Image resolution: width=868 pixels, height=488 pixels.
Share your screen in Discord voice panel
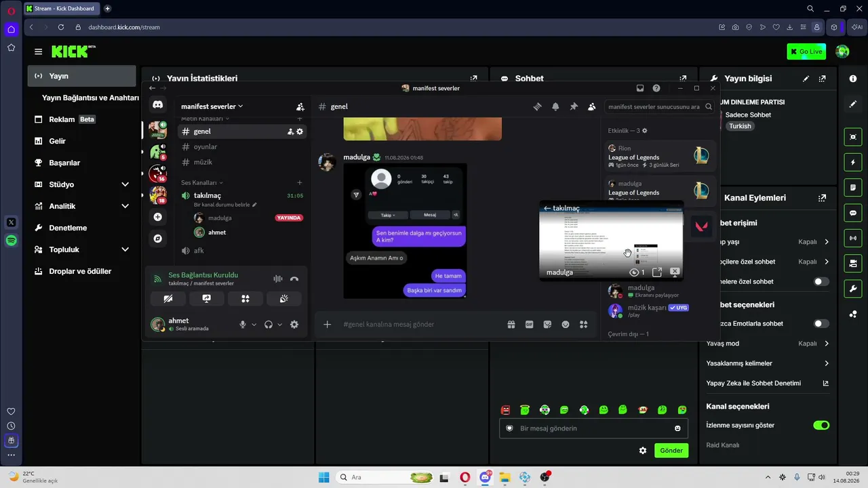click(x=207, y=298)
